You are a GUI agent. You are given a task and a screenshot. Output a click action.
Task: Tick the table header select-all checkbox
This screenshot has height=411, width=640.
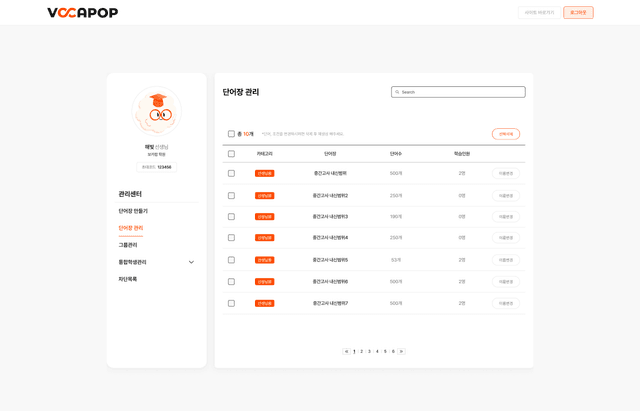tap(231, 154)
